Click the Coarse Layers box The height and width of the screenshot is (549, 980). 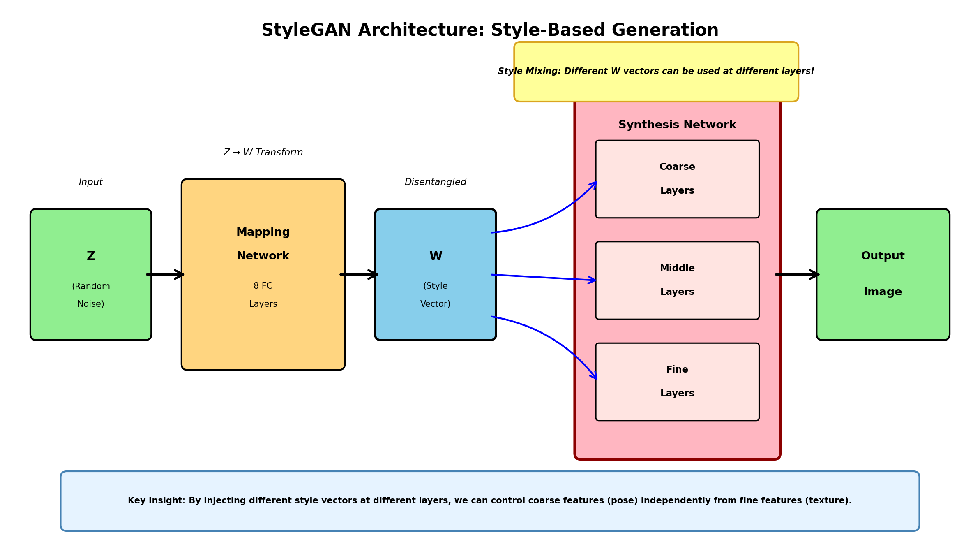[677, 179]
